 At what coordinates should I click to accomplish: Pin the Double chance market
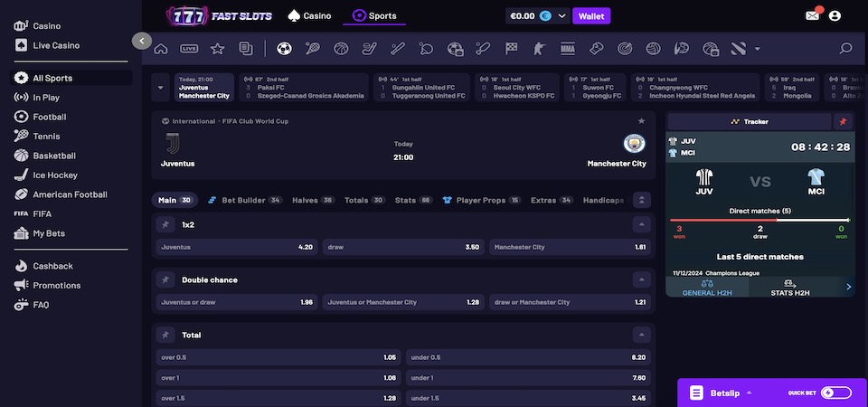pyautogui.click(x=165, y=280)
